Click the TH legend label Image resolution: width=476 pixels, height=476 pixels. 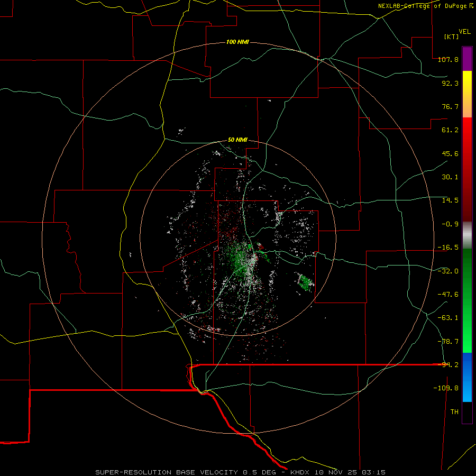coord(454,412)
